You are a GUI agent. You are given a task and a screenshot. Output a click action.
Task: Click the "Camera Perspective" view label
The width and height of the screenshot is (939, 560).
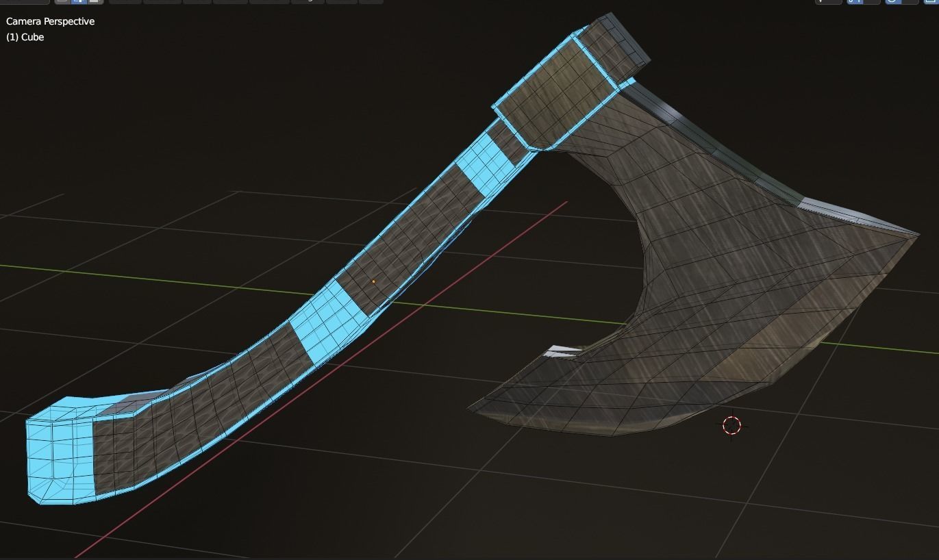pyautogui.click(x=50, y=21)
